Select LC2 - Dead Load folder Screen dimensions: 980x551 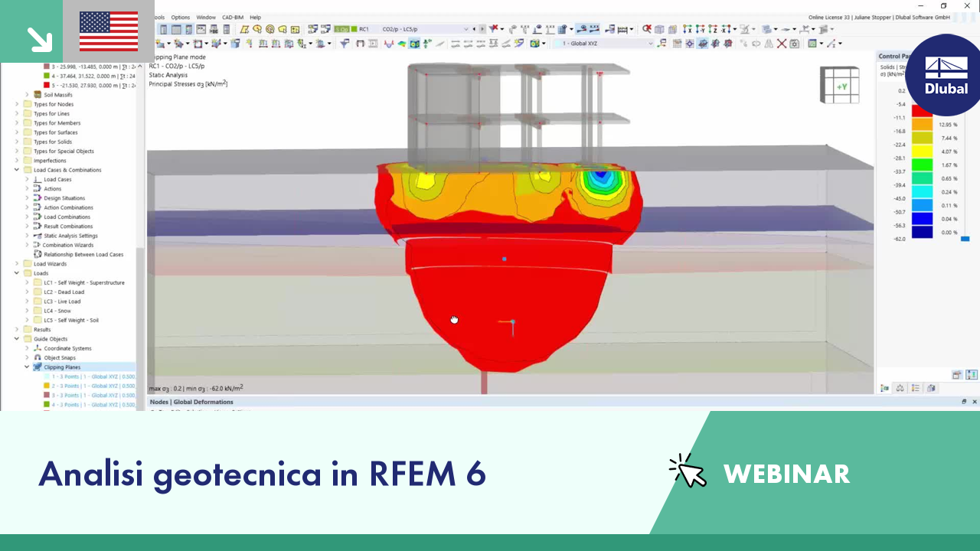tap(64, 292)
